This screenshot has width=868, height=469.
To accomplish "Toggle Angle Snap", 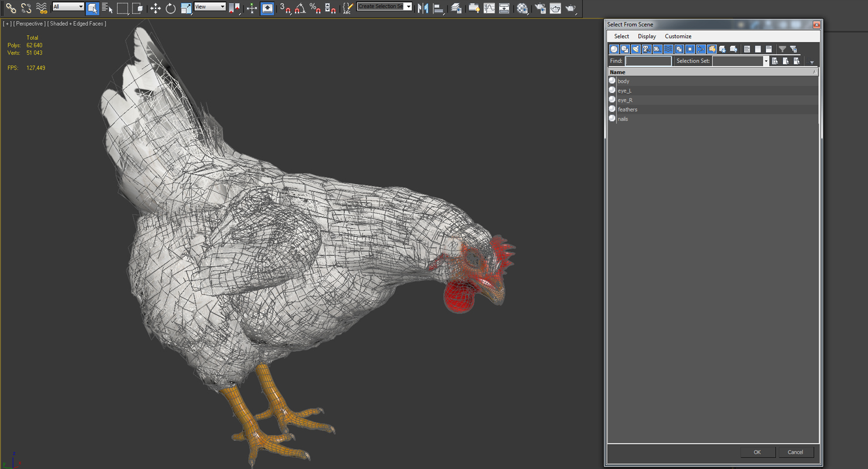I will point(300,8).
